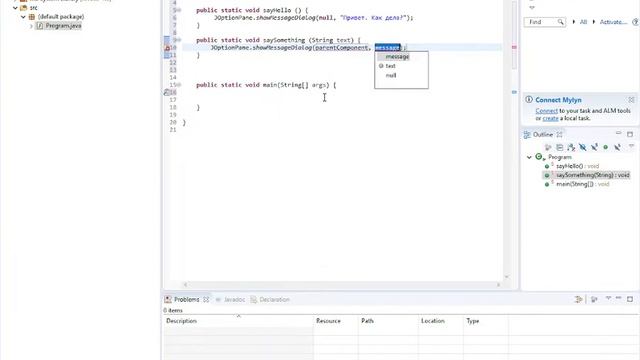
Task: Choose 'null' in the autocomplete popup
Action: click(391, 75)
